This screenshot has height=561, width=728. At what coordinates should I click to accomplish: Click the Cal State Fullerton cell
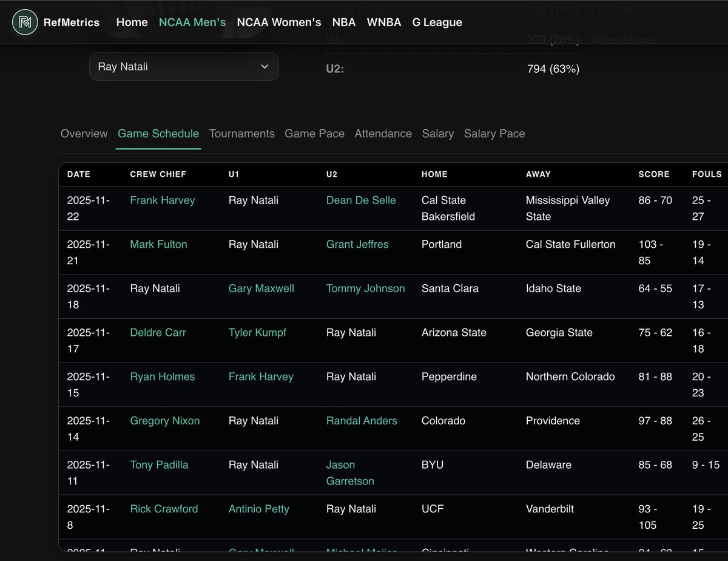point(571,245)
